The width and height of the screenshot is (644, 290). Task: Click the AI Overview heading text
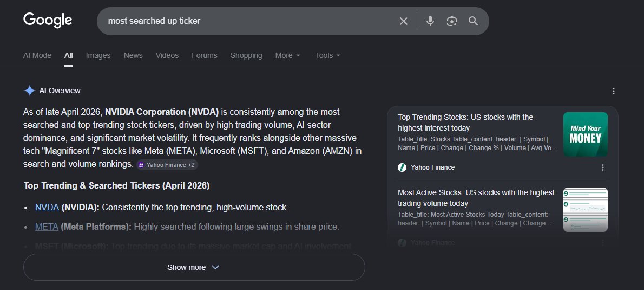pos(60,91)
